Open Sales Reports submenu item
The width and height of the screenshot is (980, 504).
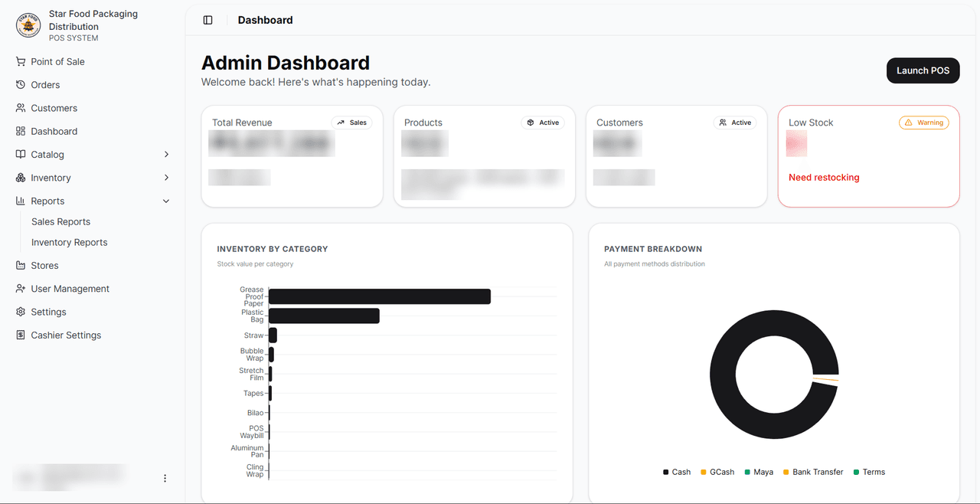(x=60, y=221)
